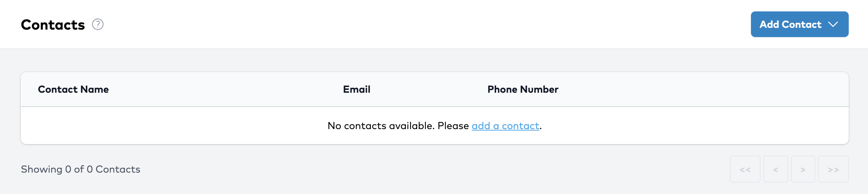Click the Add Contact button label
This screenshot has width=868, height=194.
coord(790,24)
